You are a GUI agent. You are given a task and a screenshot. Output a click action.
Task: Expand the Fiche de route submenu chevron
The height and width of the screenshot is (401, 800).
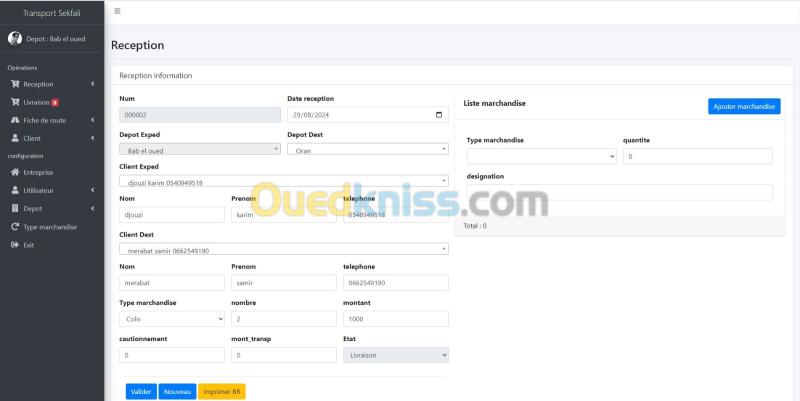[x=93, y=120]
